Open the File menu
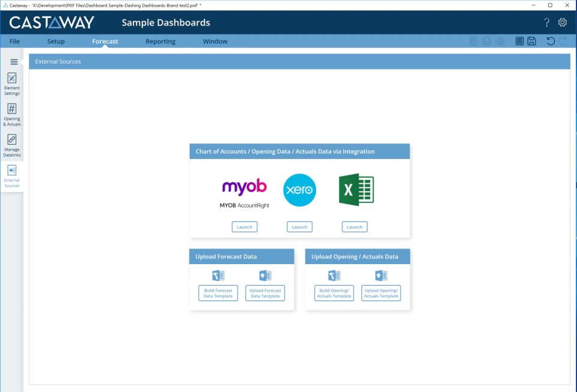Screen dimensions: 577x392 14,41
